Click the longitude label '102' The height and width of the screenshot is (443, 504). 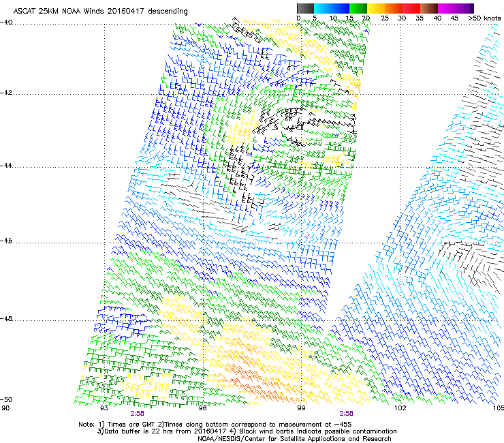coord(400,408)
